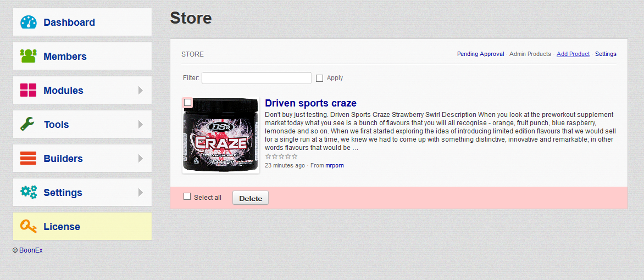Select the Admin Products tab
Image resolution: width=644 pixels, height=280 pixels.
pos(530,54)
